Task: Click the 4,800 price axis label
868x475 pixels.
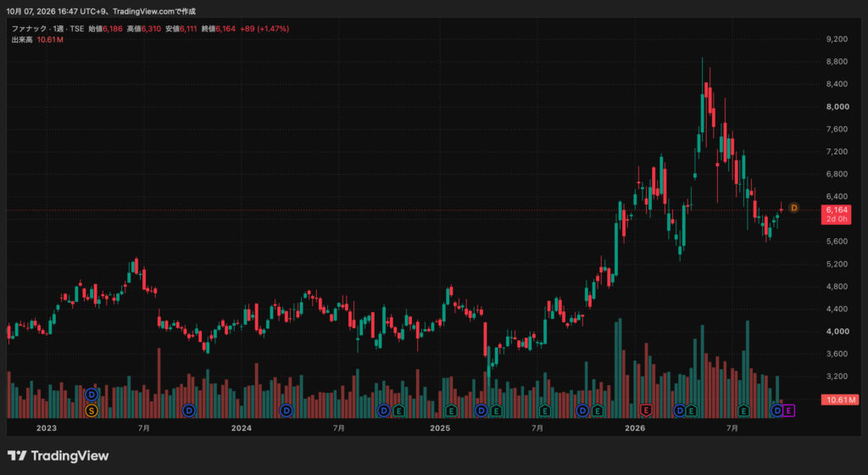Action: point(837,286)
